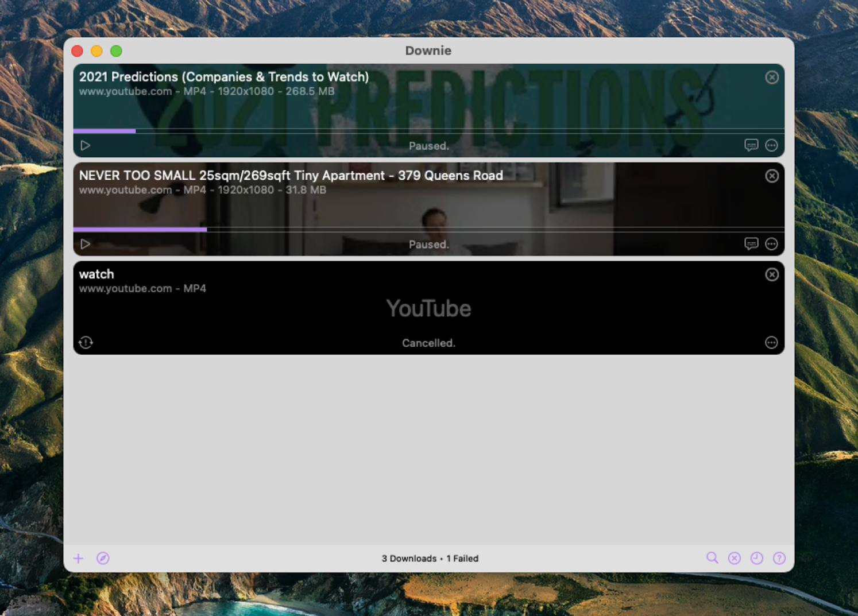Click 'www.youtube.com - MP4' under watch
858x616 pixels.
[x=142, y=289]
